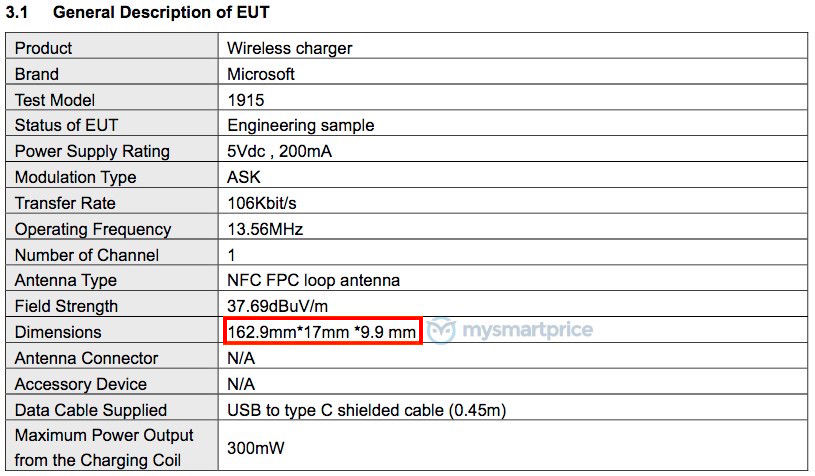
Task: Select the Product row label
Action: coord(43,48)
